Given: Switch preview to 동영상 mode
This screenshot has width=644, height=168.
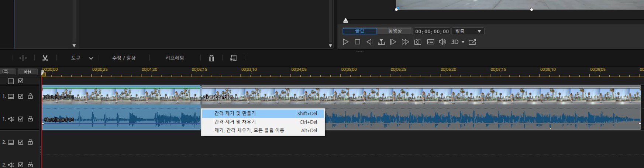Looking at the screenshot, I should [395, 31].
